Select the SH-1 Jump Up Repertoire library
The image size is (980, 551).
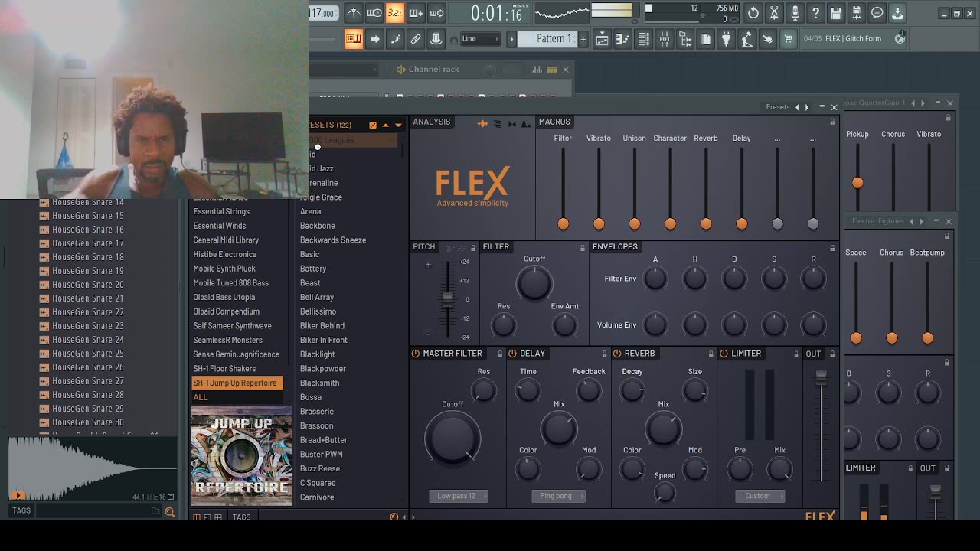point(237,383)
